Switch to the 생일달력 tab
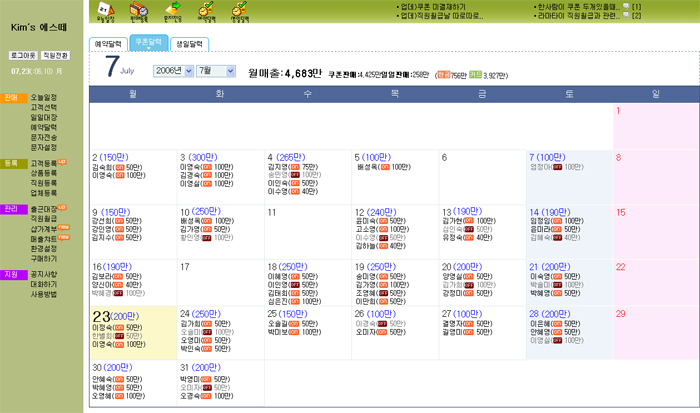 pos(188,45)
